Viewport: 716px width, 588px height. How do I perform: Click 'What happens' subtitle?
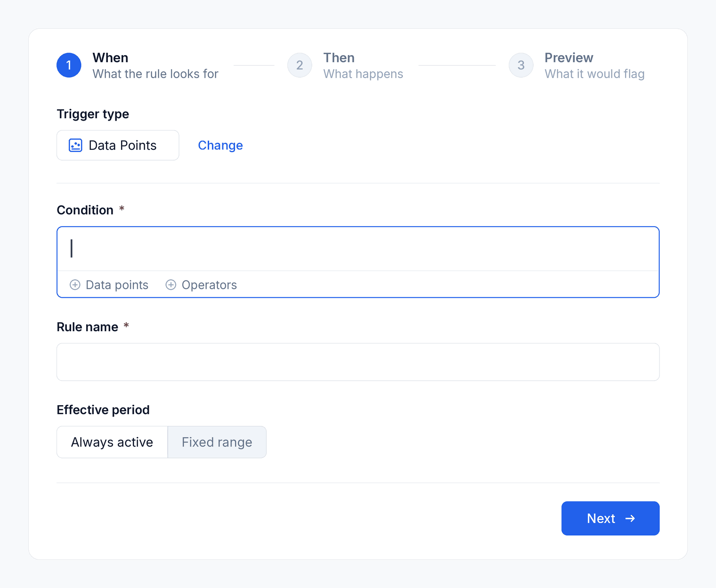363,74
